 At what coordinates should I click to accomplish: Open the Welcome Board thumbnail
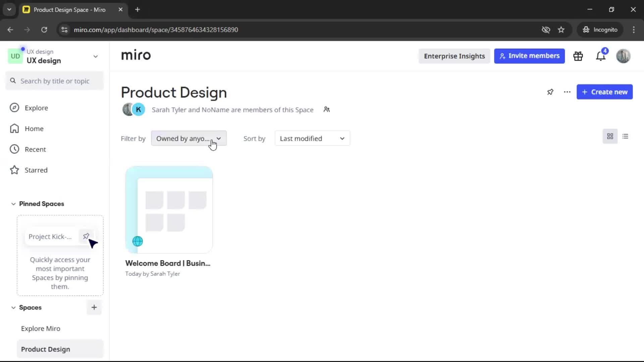click(x=169, y=209)
